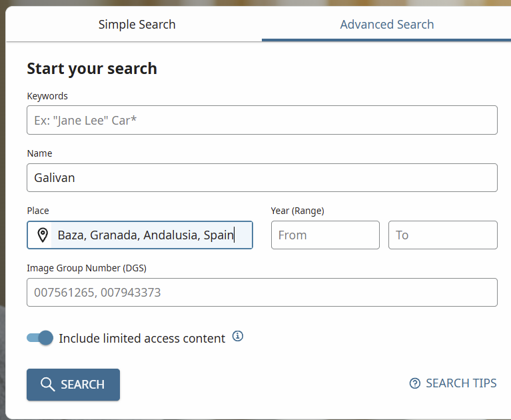Click the magnifier icon in Search button

tap(47, 385)
